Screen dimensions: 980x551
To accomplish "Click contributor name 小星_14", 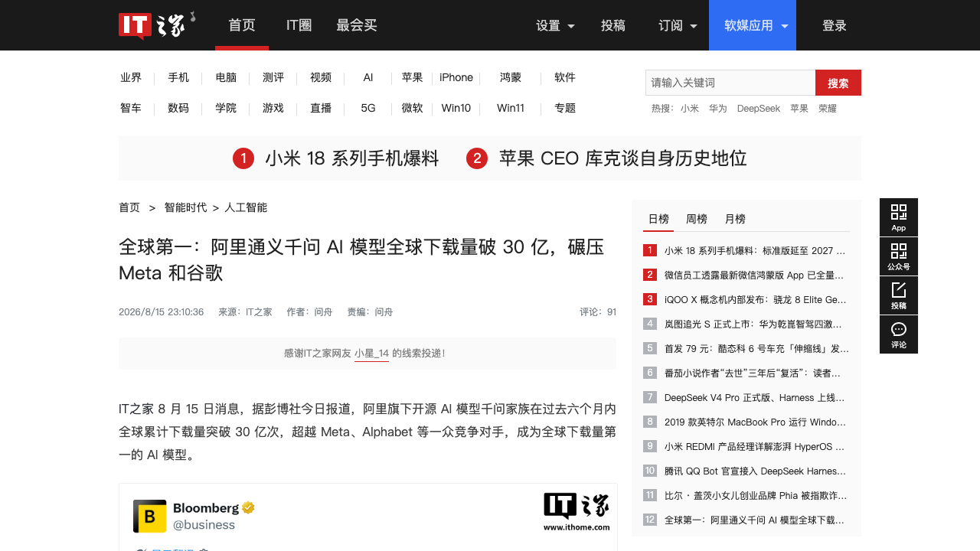I will 371,354.
